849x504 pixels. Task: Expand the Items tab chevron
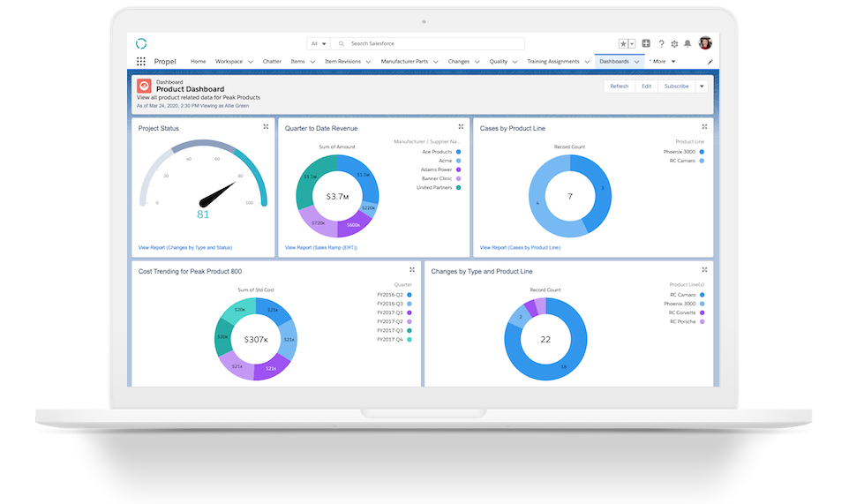click(x=312, y=62)
